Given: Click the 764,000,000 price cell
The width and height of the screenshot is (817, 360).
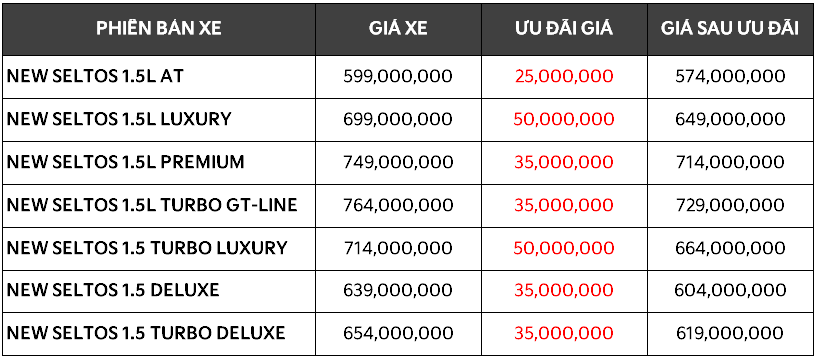Looking at the screenshot, I should tap(398, 205).
